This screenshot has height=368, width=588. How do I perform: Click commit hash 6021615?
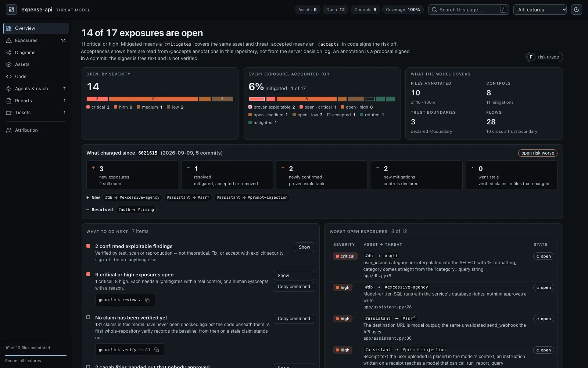pos(148,153)
